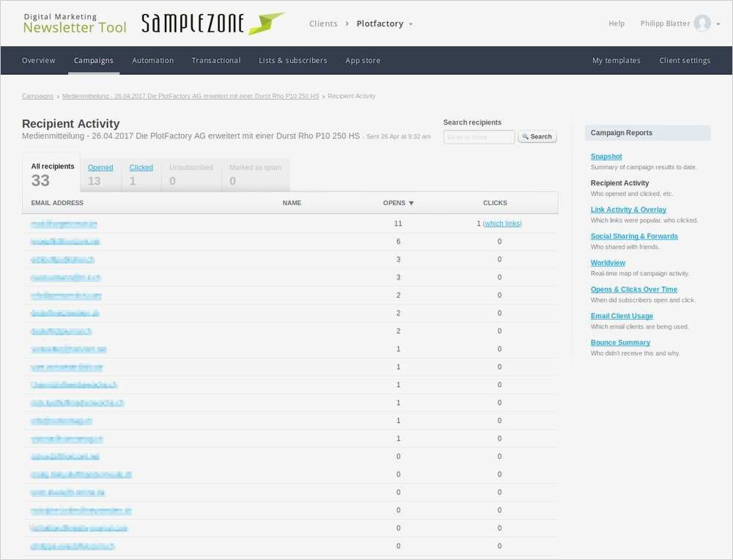Click the Samplezone logo
733x560 pixels.
pos(213,23)
